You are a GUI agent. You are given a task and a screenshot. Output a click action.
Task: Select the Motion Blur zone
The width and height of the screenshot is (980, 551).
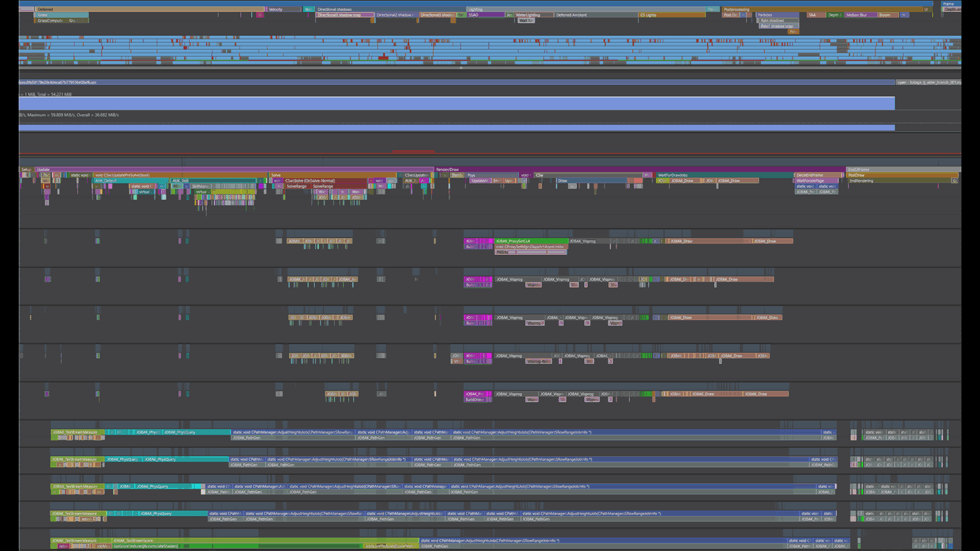coord(861,15)
